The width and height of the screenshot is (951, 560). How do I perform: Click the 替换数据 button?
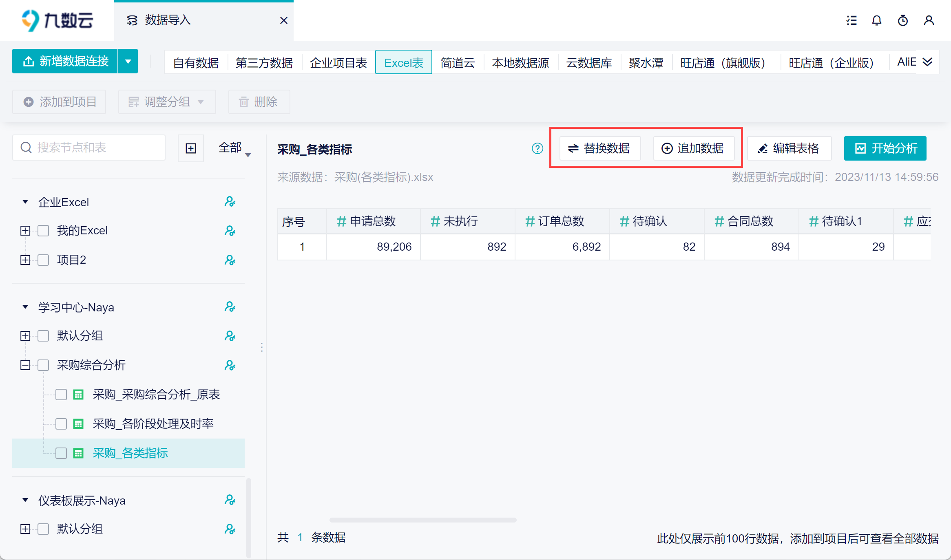coord(600,148)
